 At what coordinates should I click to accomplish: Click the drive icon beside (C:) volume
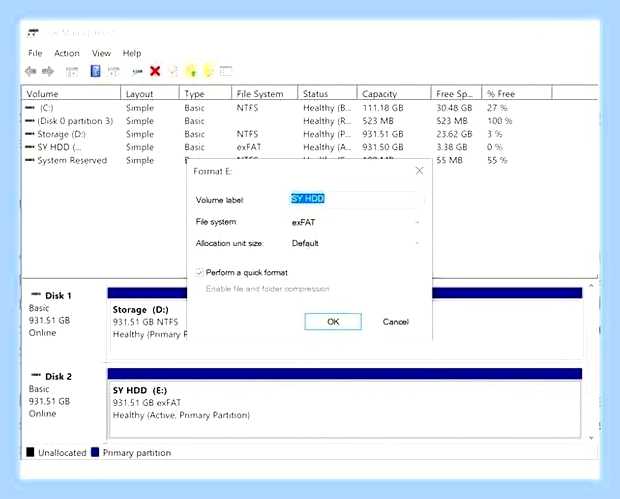pyautogui.click(x=30, y=108)
